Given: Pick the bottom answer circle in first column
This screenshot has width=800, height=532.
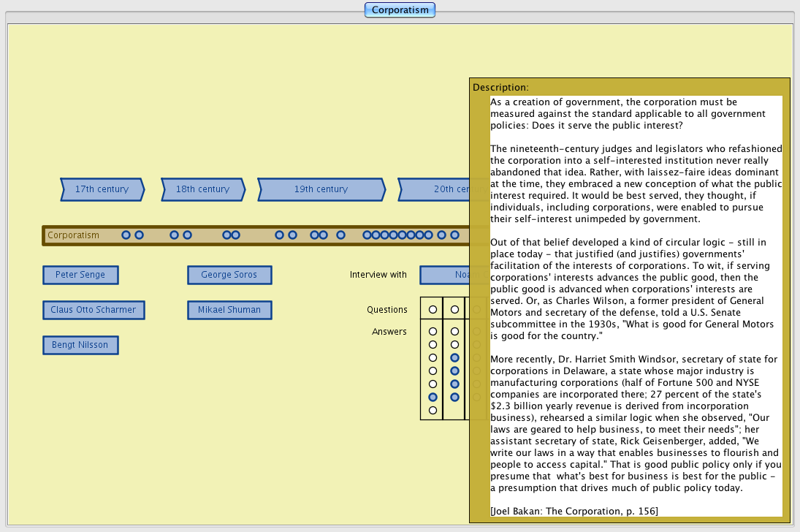Looking at the screenshot, I should coord(433,410).
